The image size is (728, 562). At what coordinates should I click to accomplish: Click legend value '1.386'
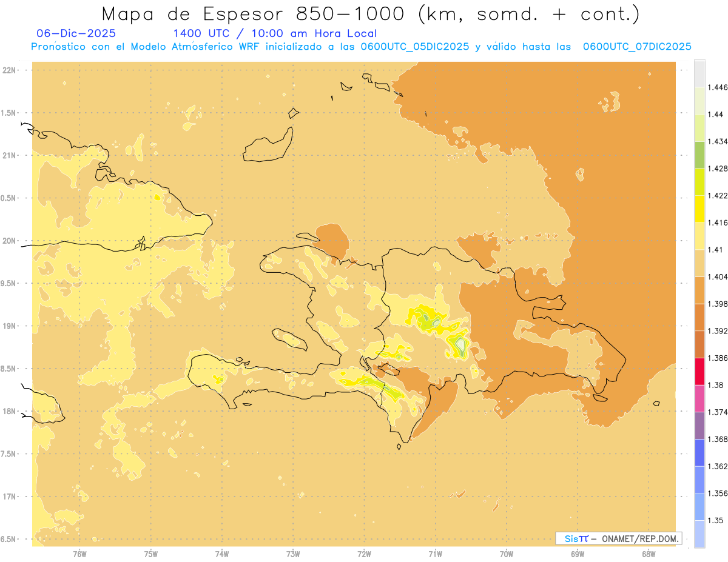719,358
